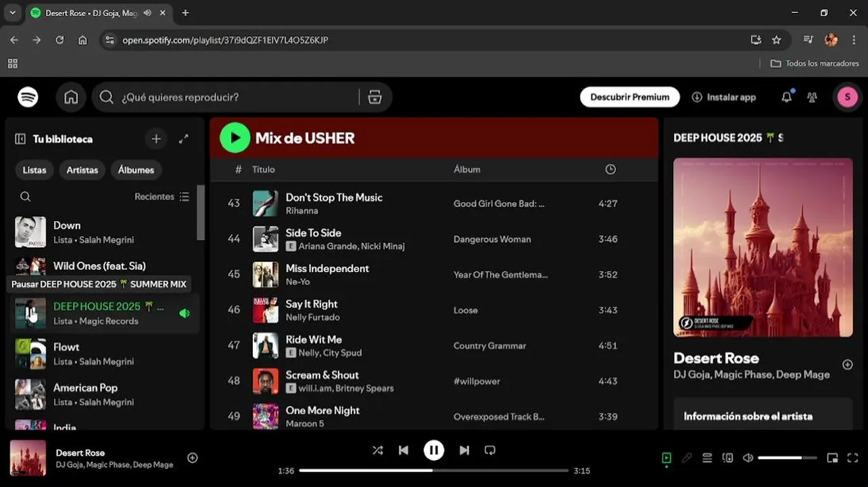
Task: Add Desert Rose to Liked in sidebar panel
Action: 847,365
